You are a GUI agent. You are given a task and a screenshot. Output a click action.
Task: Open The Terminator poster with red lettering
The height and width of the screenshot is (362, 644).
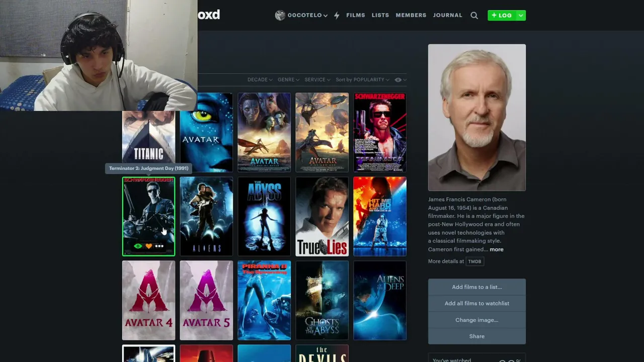pyautogui.click(x=380, y=133)
